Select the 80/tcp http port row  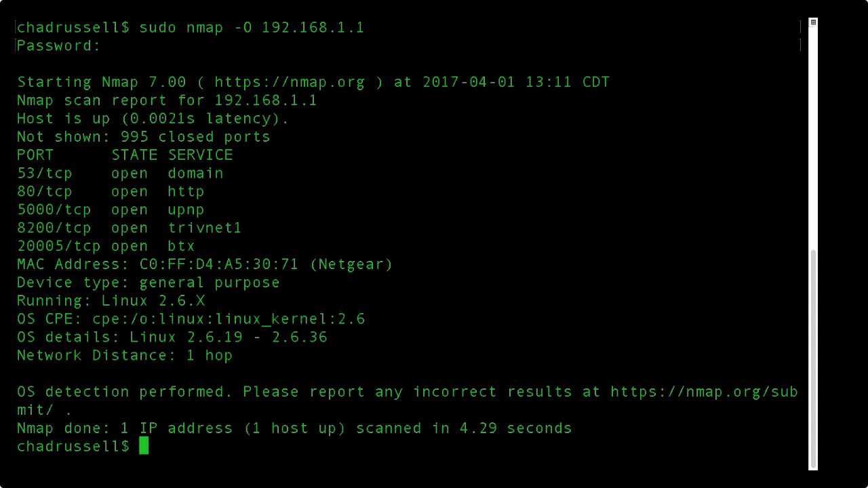click(111, 192)
